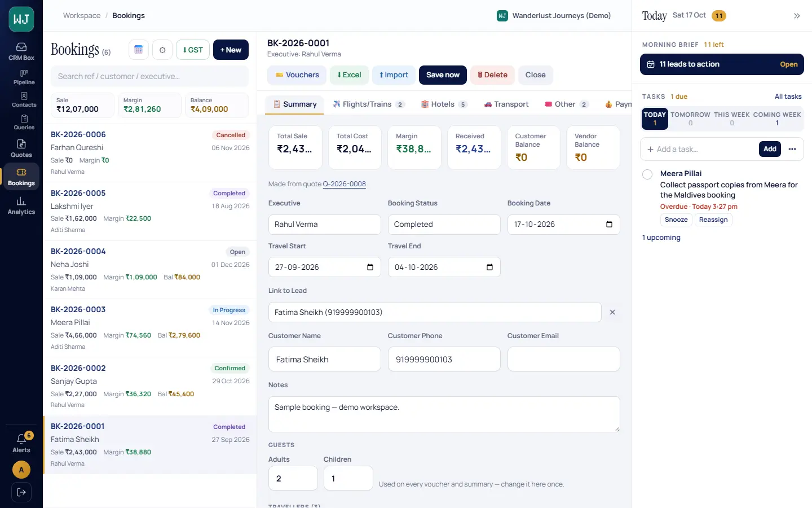The image size is (812, 508).
Task: Mark Meera Pillai task as complete
Action: 647,174
